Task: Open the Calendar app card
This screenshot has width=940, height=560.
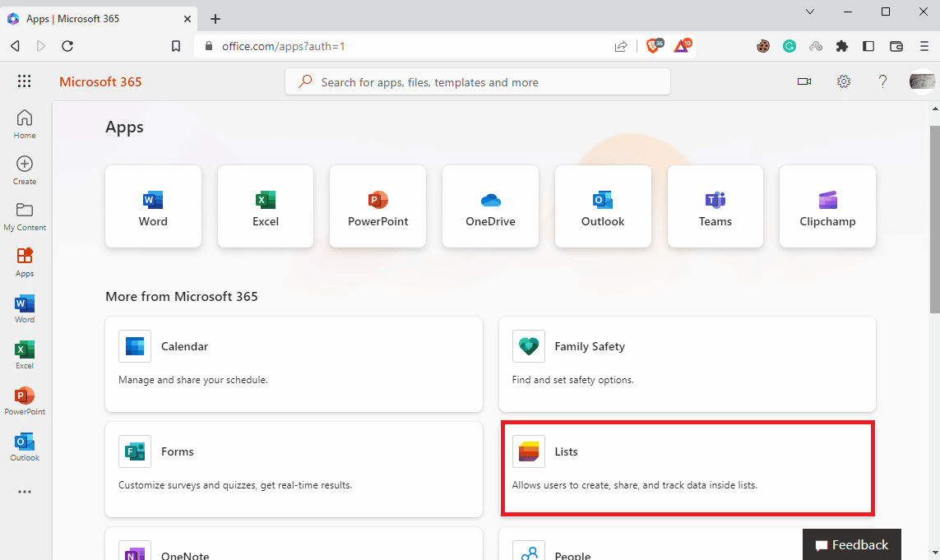Action: 294,364
